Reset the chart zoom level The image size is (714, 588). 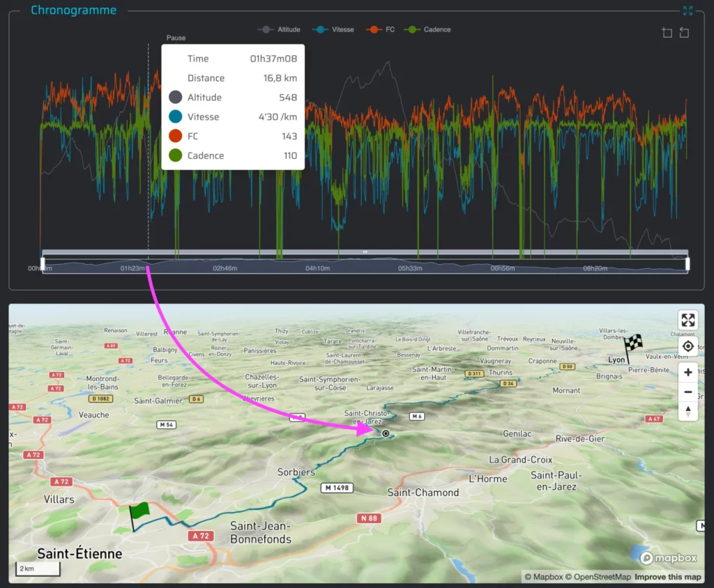coord(684,33)
